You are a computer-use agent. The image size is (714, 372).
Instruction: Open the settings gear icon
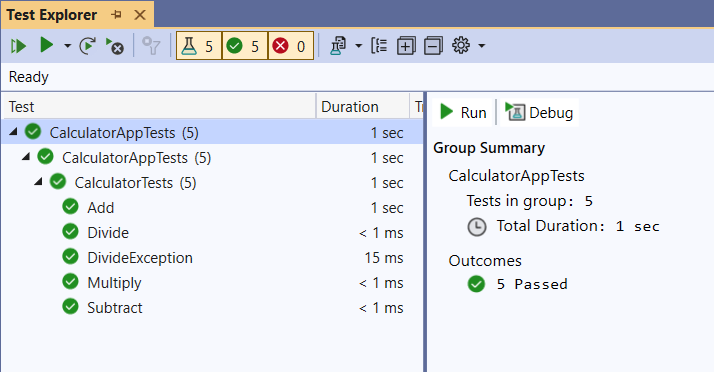coord(461,46)
